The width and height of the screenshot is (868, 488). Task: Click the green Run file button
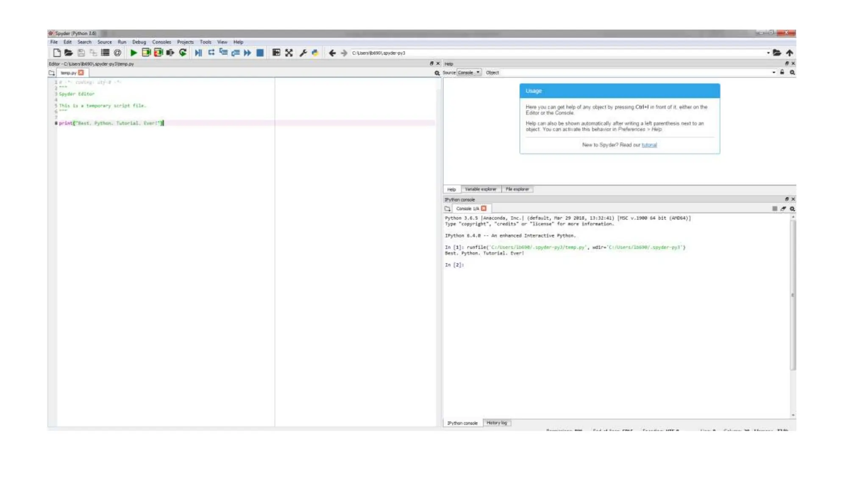point(134,53)
